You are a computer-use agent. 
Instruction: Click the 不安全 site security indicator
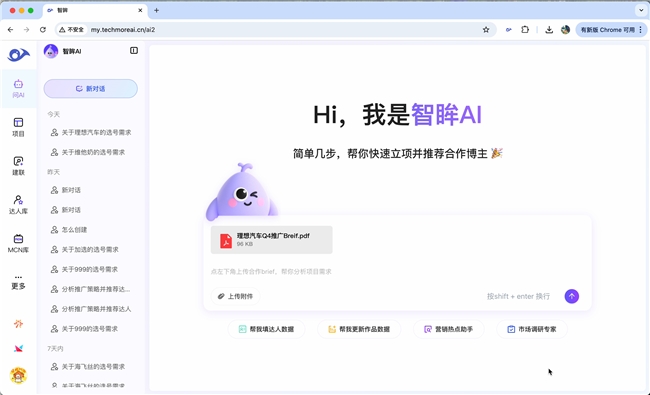[x=71, y=30]
